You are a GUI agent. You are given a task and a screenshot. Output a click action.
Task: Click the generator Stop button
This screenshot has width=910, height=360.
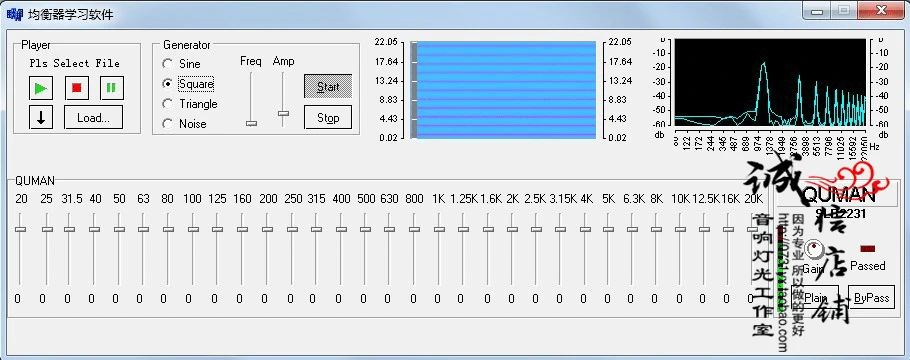[328, 117]
